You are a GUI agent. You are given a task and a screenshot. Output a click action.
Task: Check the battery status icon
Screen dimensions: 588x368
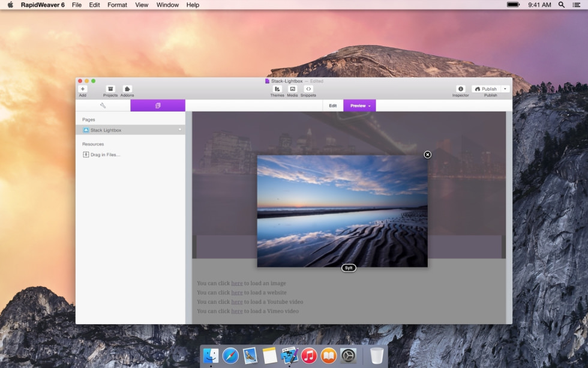(x=514, y=5)
